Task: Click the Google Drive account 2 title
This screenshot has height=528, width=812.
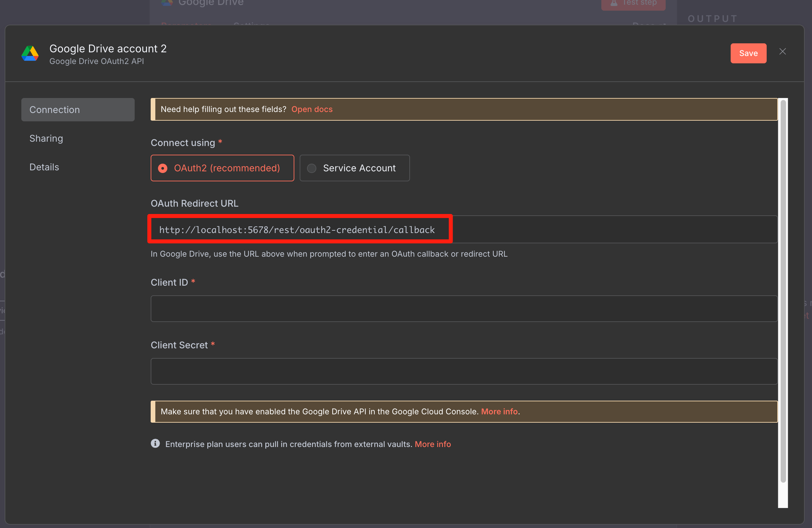Action: pyautogui.click(x=108, y=48)
